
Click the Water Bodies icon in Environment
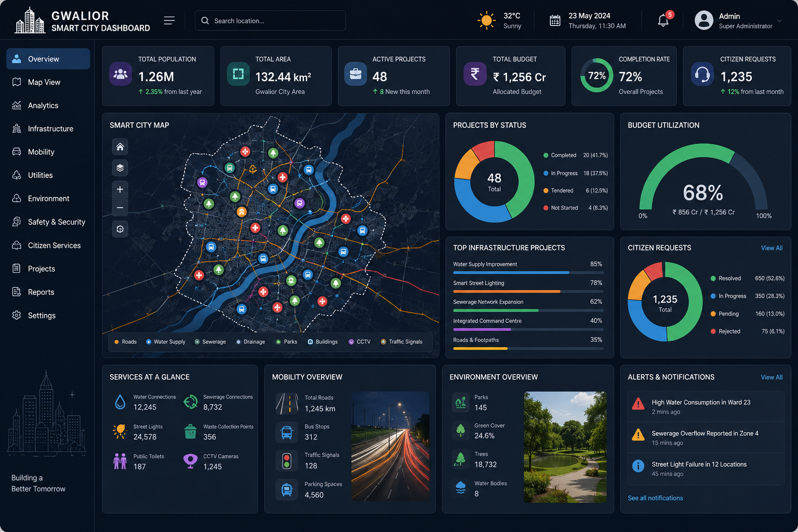click(x=461, y=488)
